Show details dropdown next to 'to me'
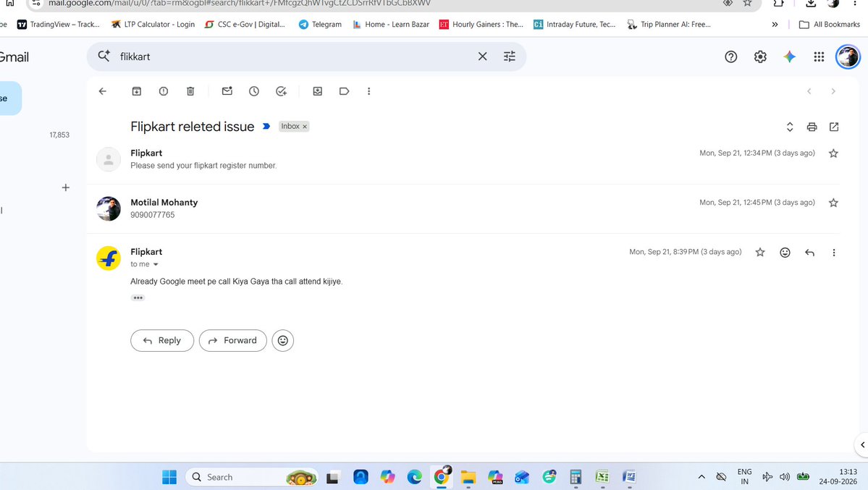The width and height of the screenshot is (868, 490). coord(156,265)
